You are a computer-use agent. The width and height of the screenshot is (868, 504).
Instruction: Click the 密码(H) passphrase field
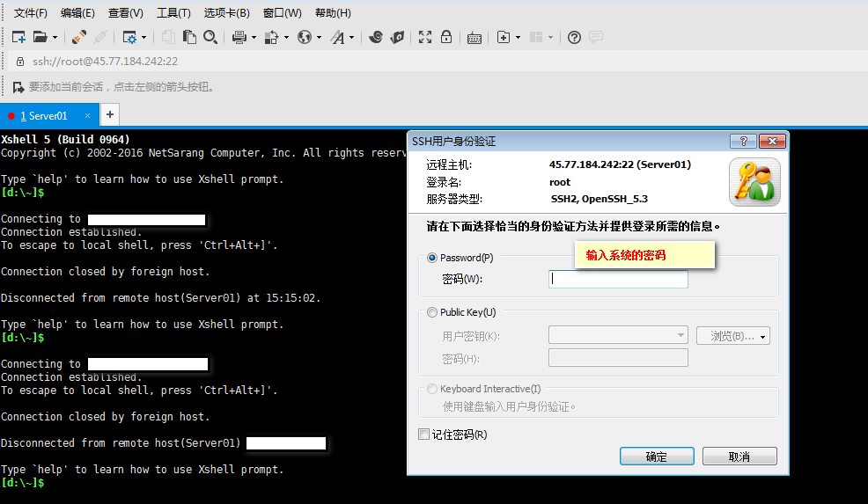[x=618, y=357]
